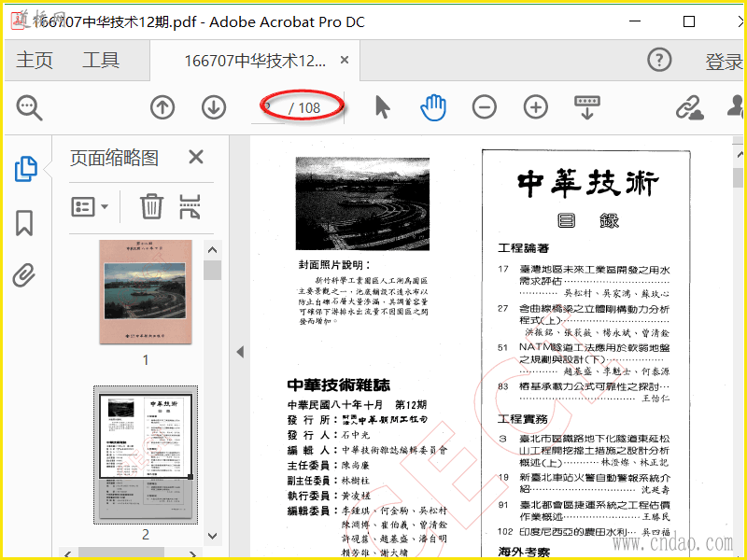Click the total page count 108 text
The image size is (747, 560).
point(310,108)
